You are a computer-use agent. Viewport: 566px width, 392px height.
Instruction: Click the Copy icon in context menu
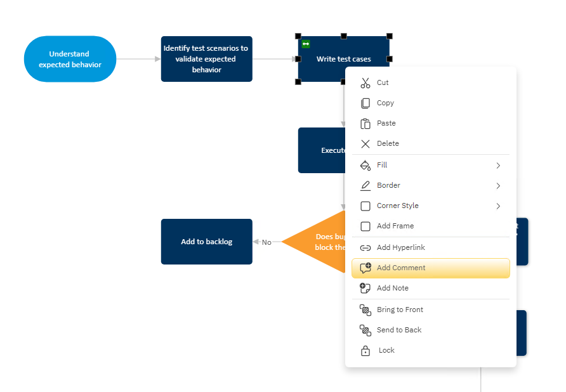click(x=365, y=103)
